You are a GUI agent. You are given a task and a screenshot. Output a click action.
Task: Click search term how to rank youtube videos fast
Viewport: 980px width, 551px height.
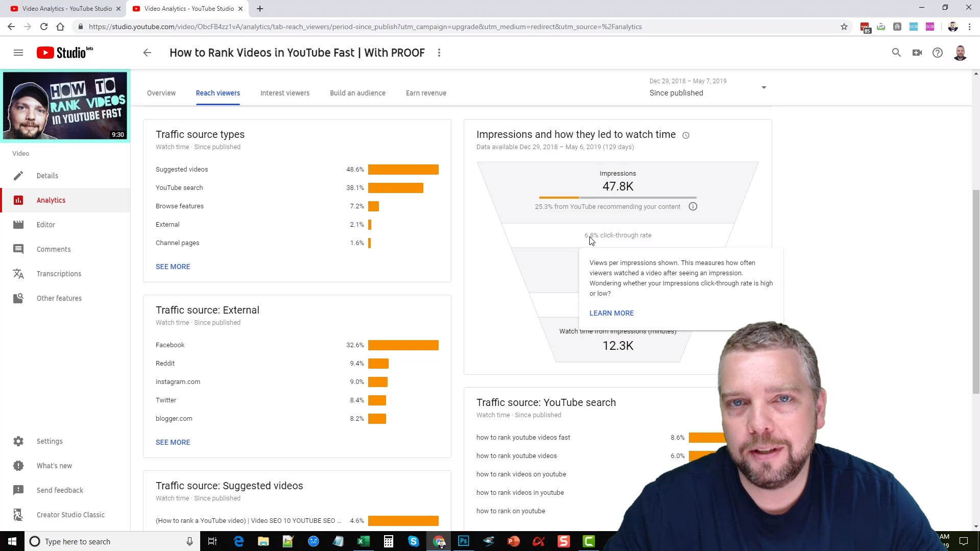[523, 438]
